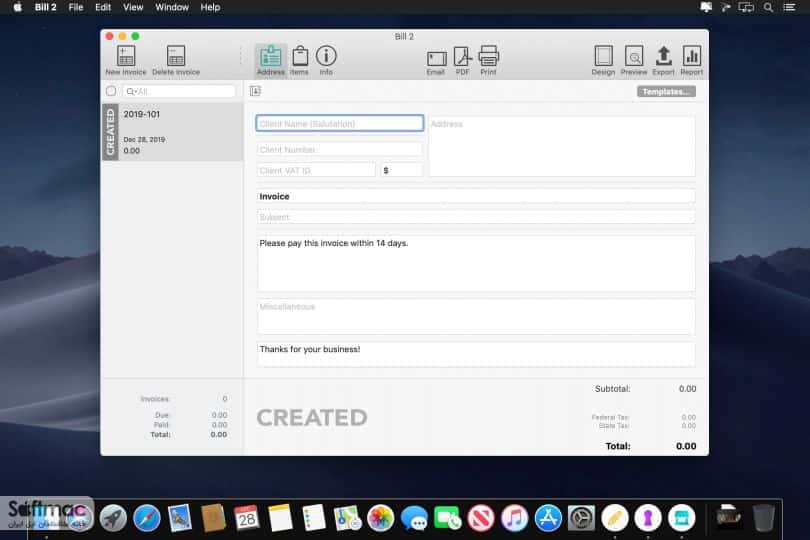This screenshot has height=540, width=810.
Task: Open App Store from the Dock
Action: 548,518
